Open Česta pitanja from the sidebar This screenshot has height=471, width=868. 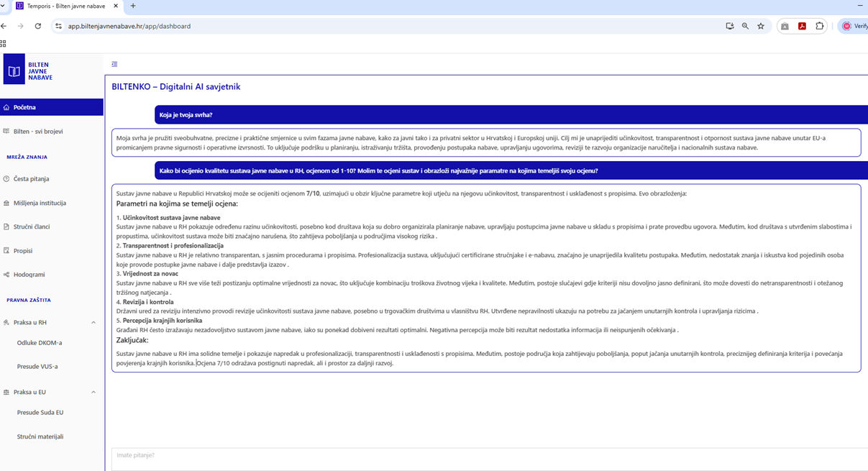[x=31, y=179]
